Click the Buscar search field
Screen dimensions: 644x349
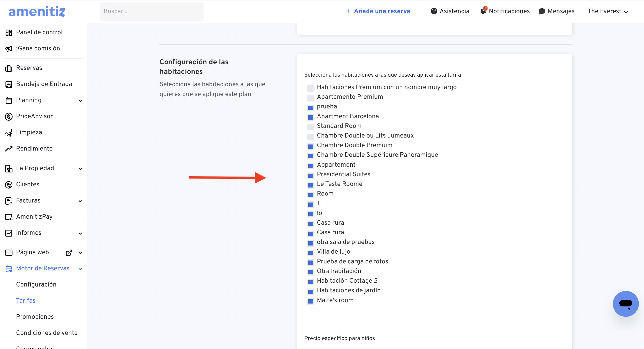pos(152,11)
